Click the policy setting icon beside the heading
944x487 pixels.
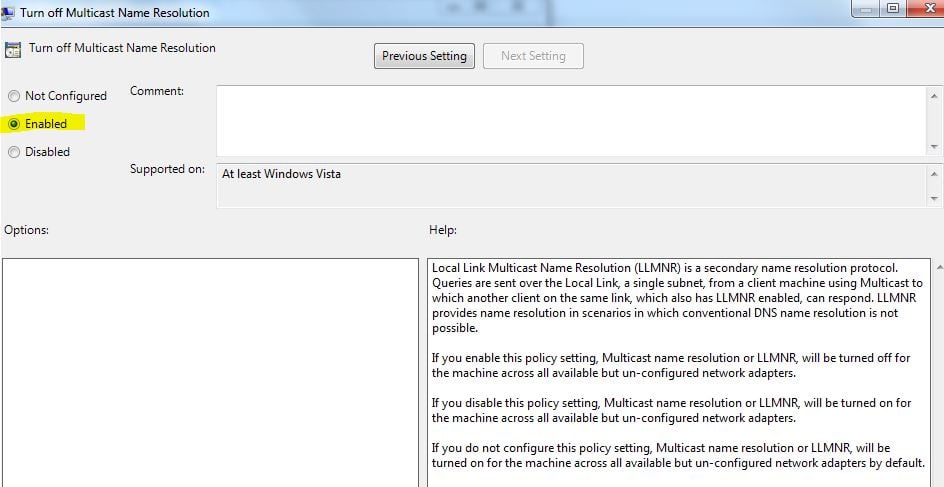[14, 50]
